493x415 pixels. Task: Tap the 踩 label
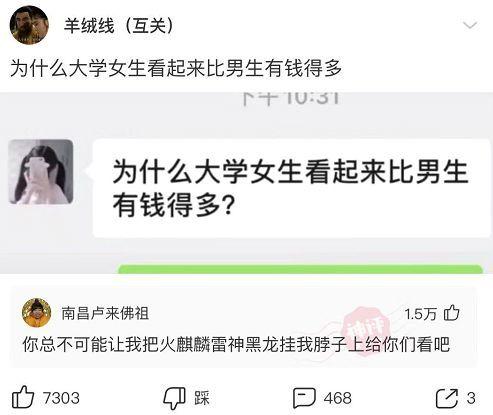click(x=202, y=398)
